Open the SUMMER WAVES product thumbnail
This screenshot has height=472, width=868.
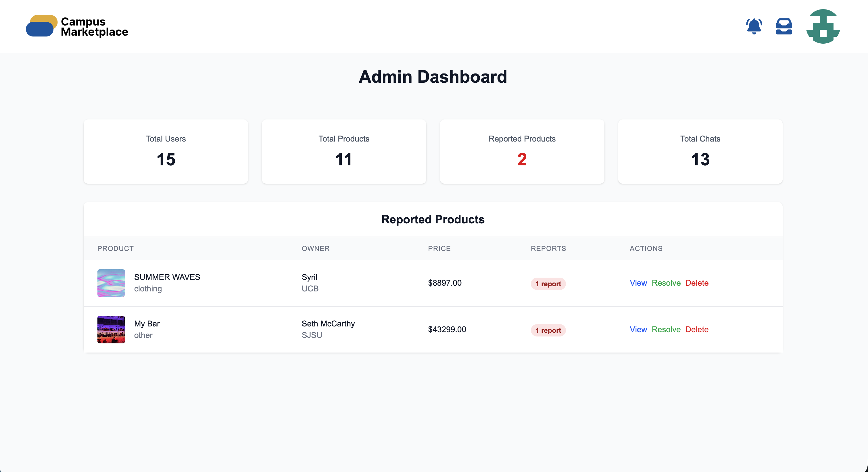pos(111,283)
